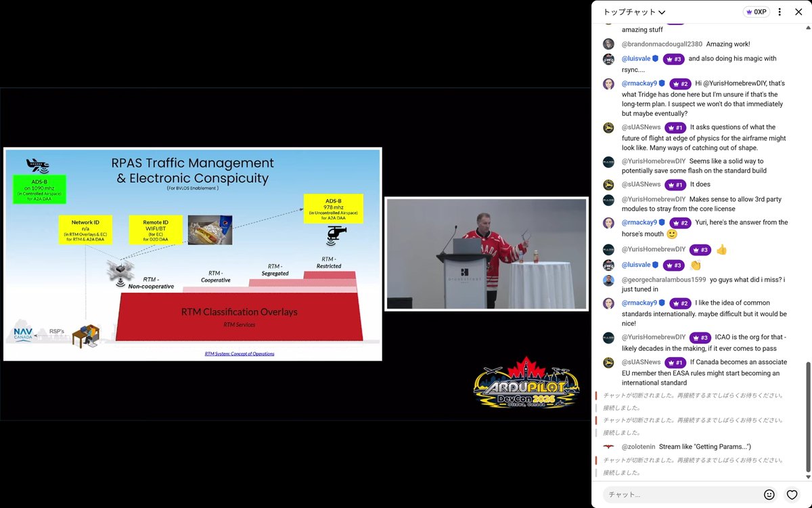Click brandonmacdougall2380's avatar
This screenshot has height=508, width=812.
coord(608,44)
